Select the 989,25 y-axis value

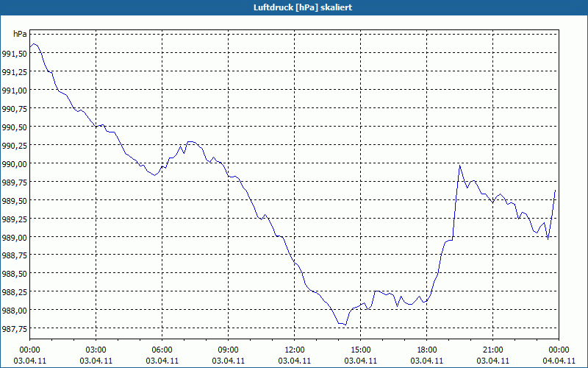tap(14, 219)
